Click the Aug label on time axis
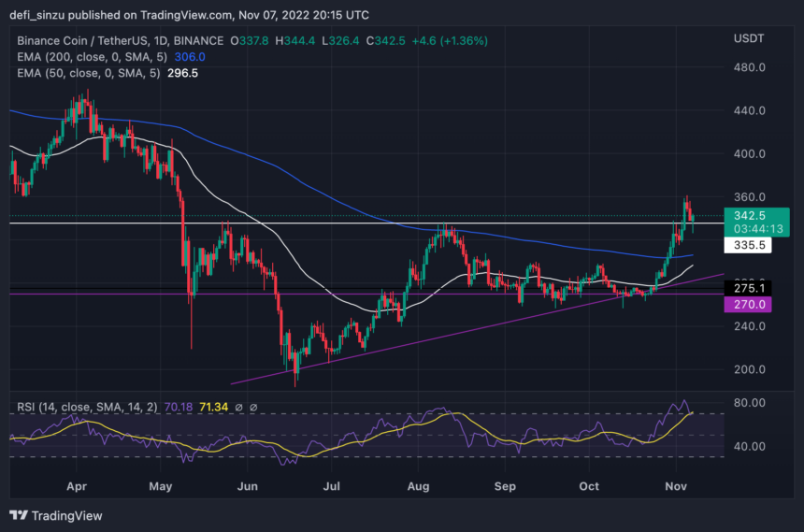Viewport: 804px width, 532px height. click(x=420, y=486)
